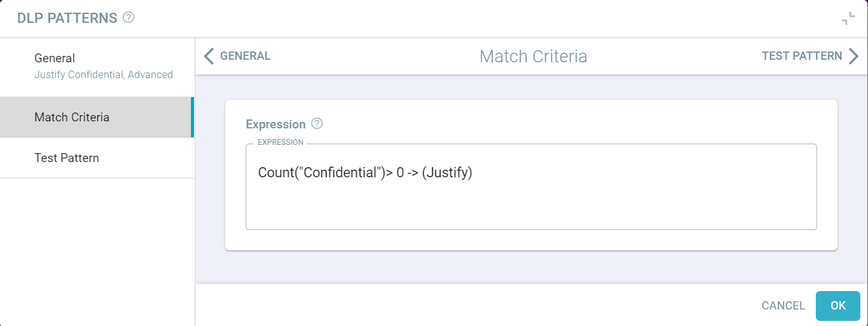This screenshot has height=326, width=868.
Task: Focus blank space inside the Expression box
Action: [531, 207]
